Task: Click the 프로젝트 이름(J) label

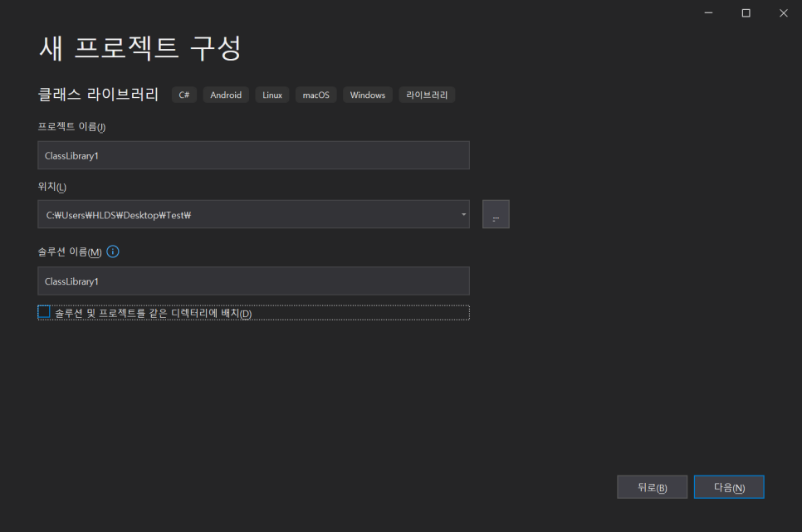Action: (71, 126)
